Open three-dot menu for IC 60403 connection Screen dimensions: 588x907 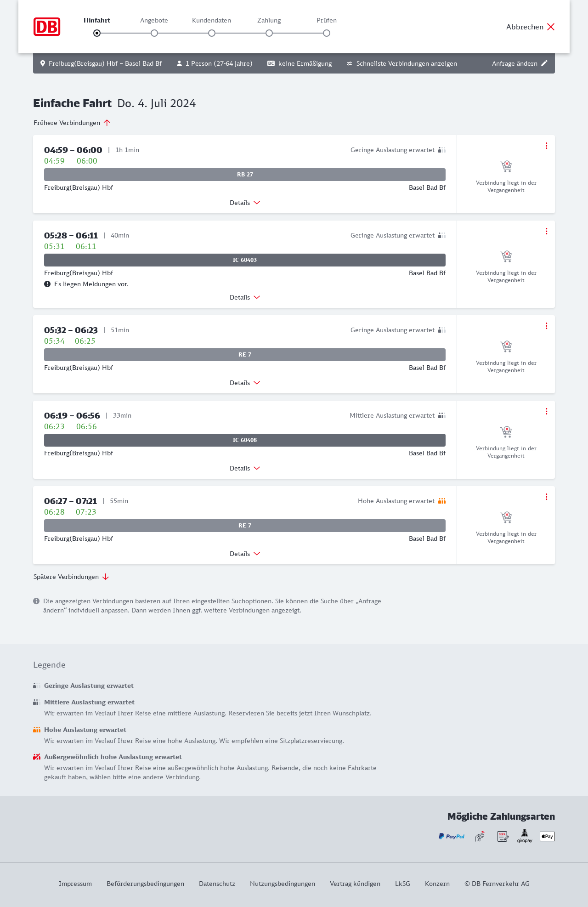(x=546, y=231)
